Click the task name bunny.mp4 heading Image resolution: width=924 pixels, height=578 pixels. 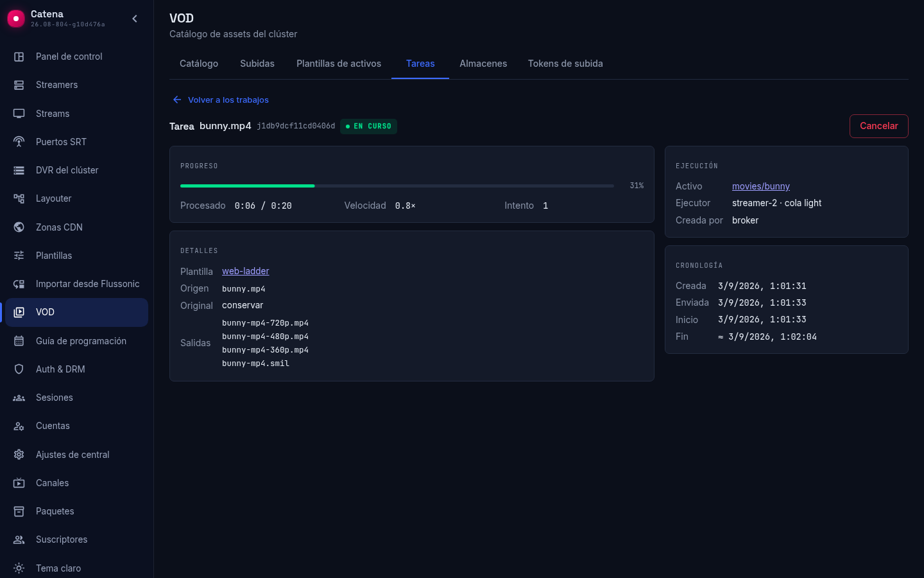pos(225,126)
